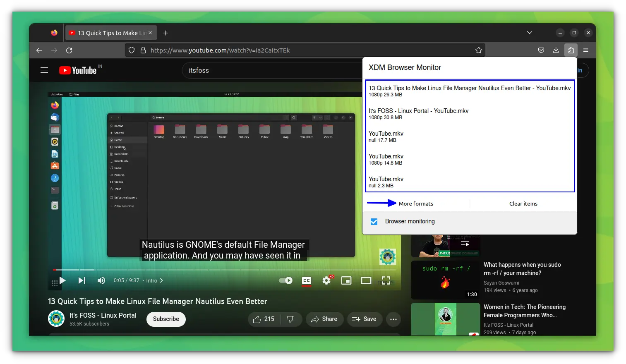Select YouTube.mkv null 2.3 MB item
The image size is (626, 364).
(x=470, y=182)
